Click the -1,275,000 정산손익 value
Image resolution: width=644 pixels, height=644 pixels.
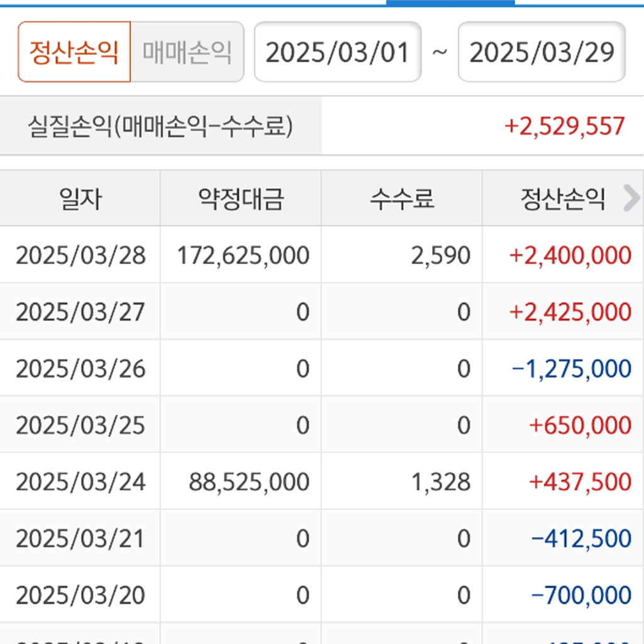click(572, 369)
